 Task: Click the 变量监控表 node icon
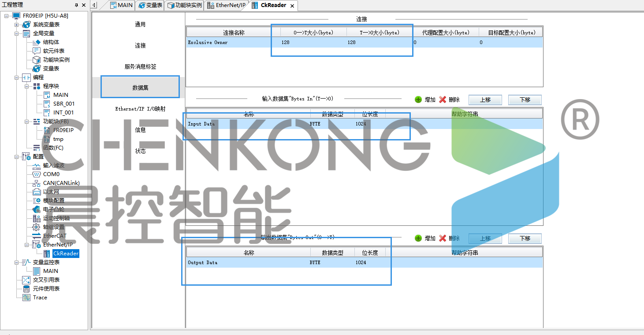[26, 262]
